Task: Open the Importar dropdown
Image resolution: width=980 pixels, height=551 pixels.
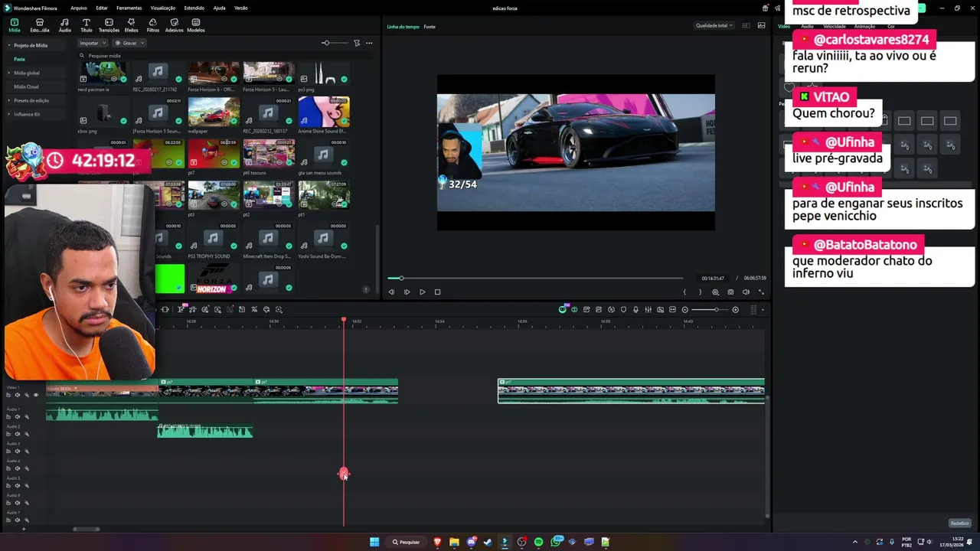Action: [x=93, y=43]
